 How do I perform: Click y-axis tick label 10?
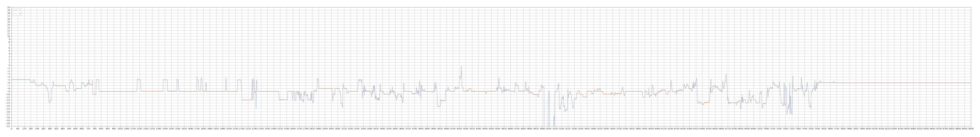point(9,36)
